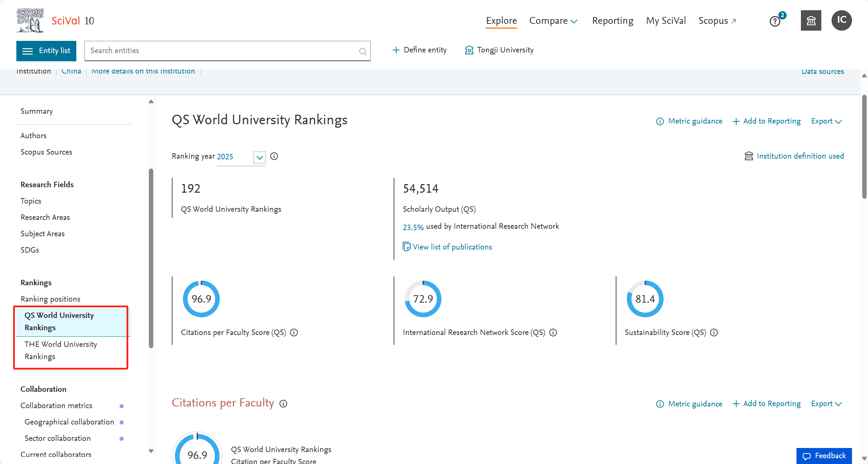Open the Data sources link
The height and width of the screenshot is (464, 868).
823,71
